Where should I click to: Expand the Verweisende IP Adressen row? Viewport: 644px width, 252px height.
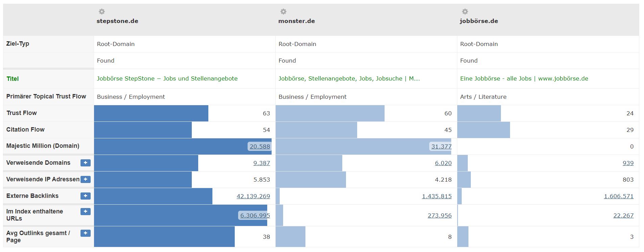click(x=86, y=179)
